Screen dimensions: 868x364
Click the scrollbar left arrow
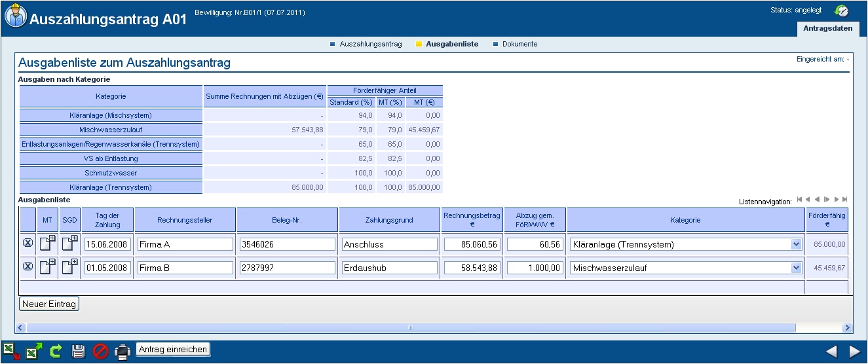(x=20, y=327)
